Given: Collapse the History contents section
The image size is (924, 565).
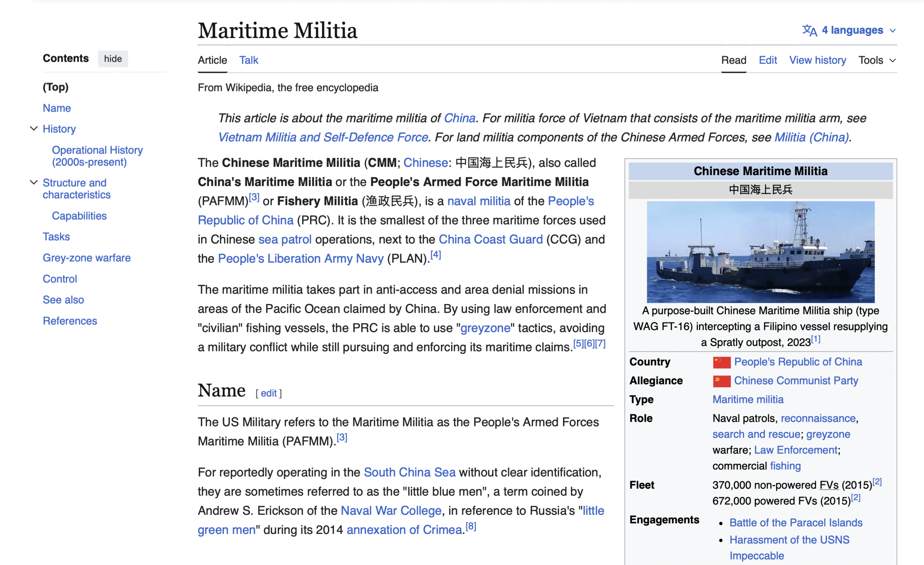Looking at the screenshot, I should click(34, 129).
